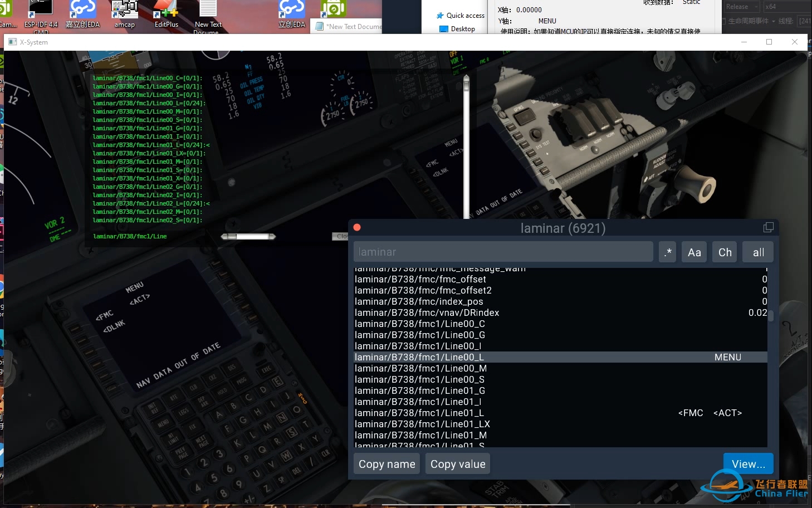Open the 嘉立创EDA desktop shortcut
The width and height of the screenshot is (812, 508).
82,14
